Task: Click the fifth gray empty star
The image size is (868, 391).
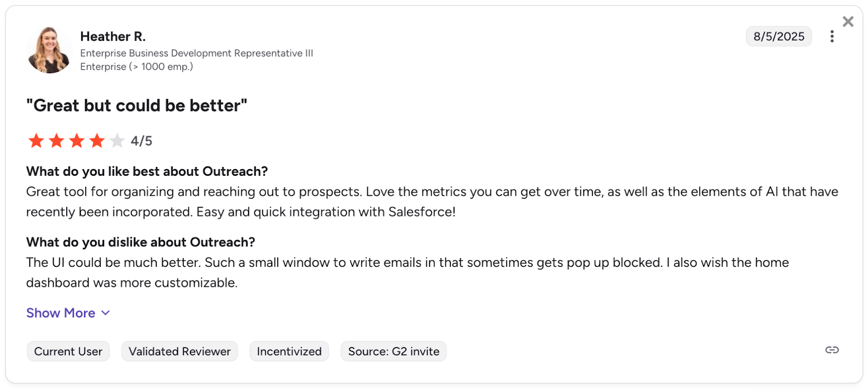Action: coord(117,141)
